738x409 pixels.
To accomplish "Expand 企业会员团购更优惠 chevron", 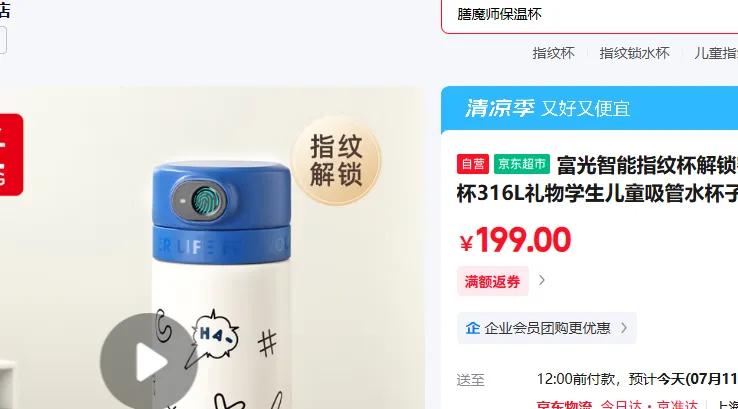I will [624, 328].
